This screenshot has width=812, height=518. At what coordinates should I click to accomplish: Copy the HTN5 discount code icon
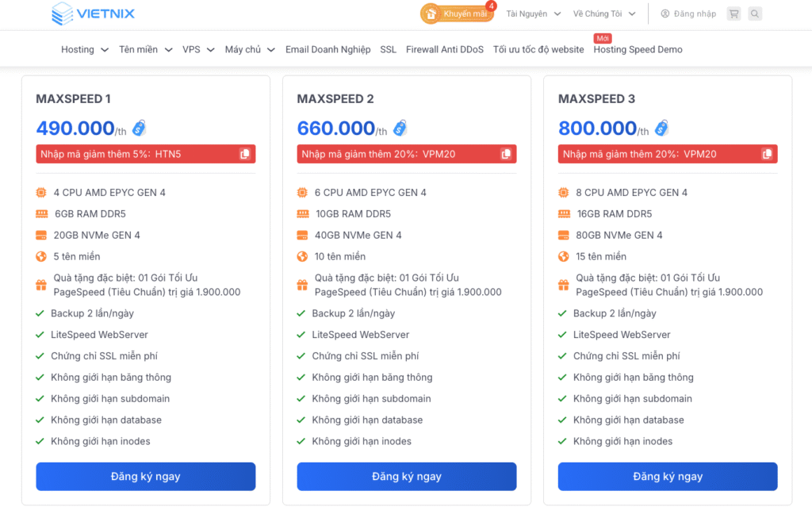245,154
